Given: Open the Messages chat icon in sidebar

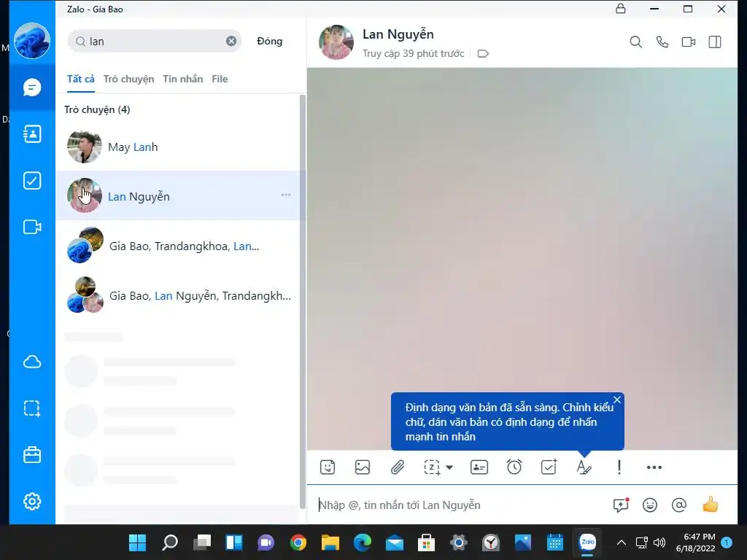Looking at the screenshot, I should pyautogui.click(x=32, y=87).
